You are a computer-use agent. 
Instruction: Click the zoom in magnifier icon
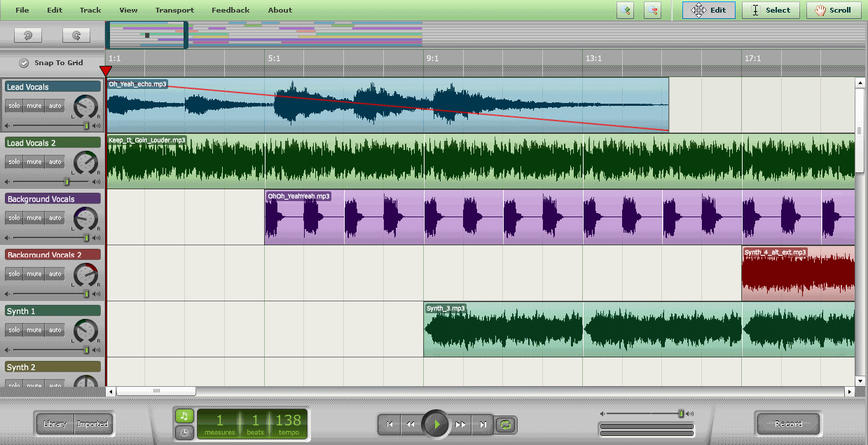coord(625,10)
